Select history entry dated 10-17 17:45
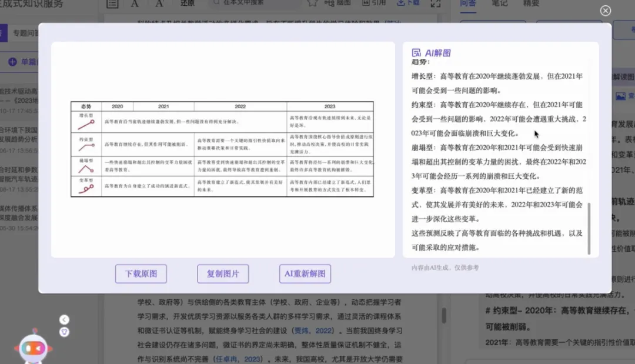The height and width of the screenshot is (364, 635). point(19,101)
